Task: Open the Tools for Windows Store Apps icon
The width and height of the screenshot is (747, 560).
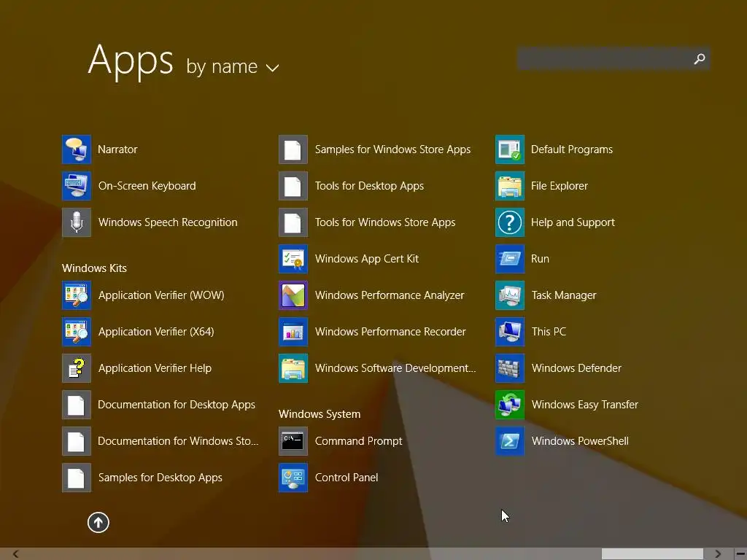Action: click(293, 222)
